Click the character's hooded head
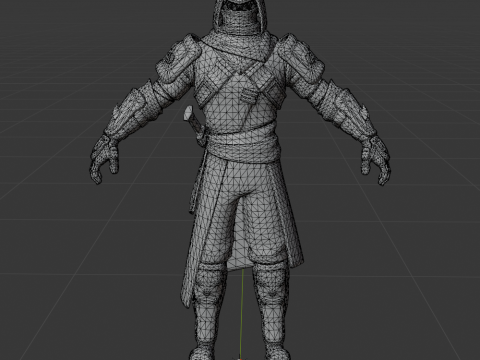Image resolution: width=480 pixels, height=360 pixels. pos(240,16)
